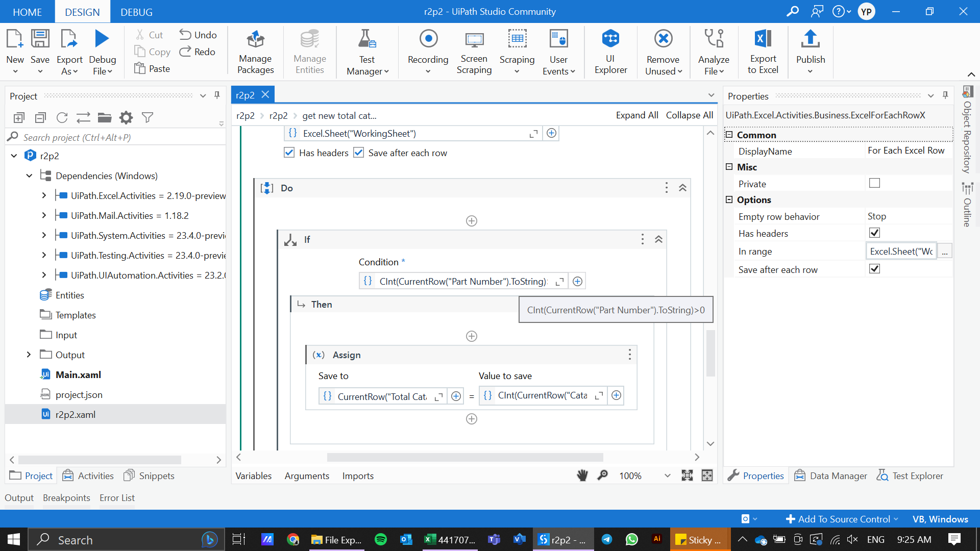Click the designer vertical scrollbar

pyautogui.click(x=710, y=353)
